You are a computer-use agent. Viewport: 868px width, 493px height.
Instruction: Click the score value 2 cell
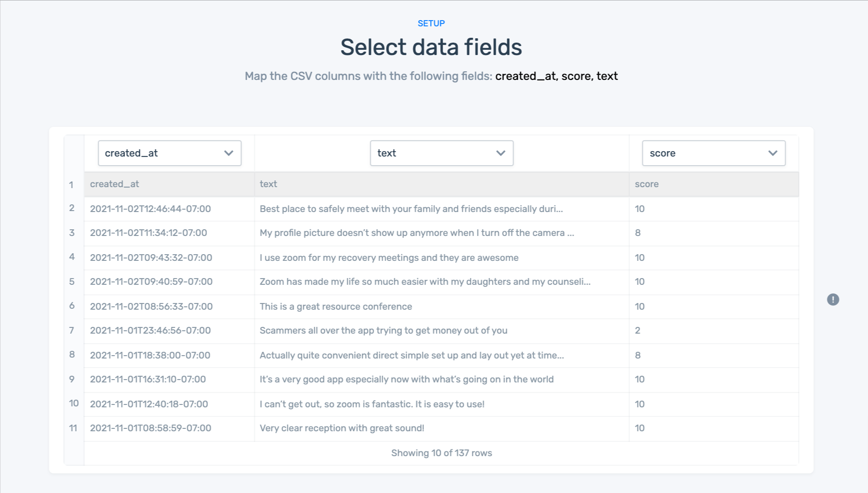point(638,331)
